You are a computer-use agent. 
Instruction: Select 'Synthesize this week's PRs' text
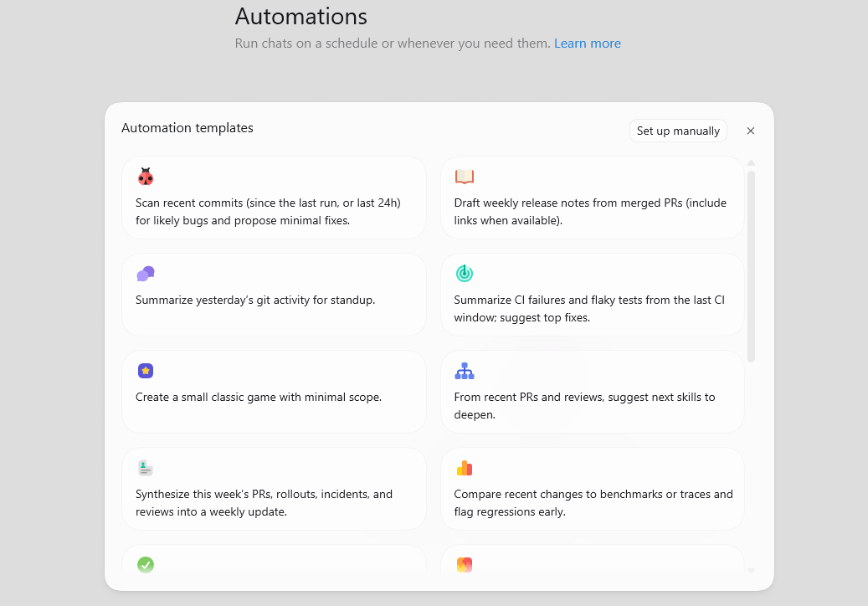[264, 502]
